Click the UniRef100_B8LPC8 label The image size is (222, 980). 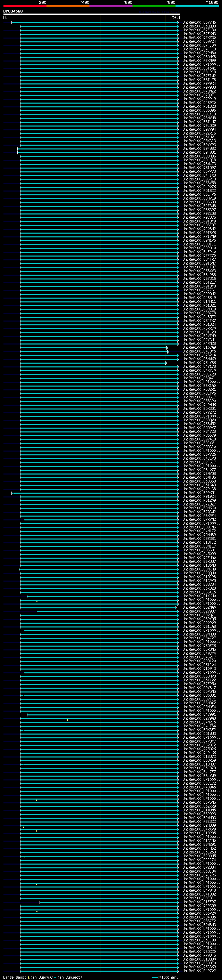199,72
